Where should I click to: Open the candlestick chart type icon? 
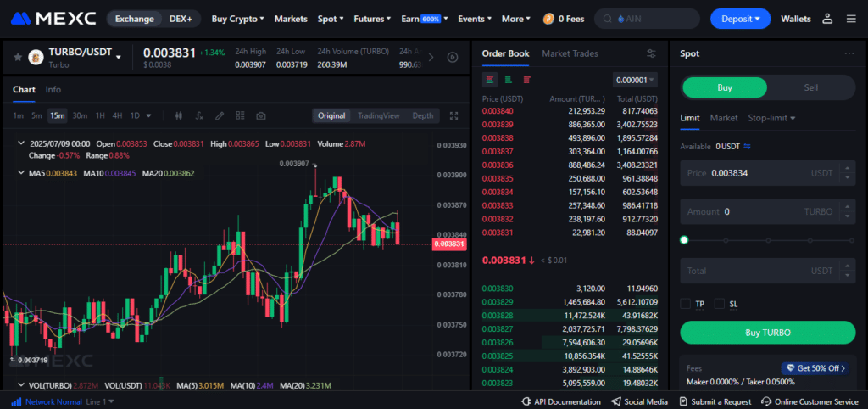click(x=178, y=116)
